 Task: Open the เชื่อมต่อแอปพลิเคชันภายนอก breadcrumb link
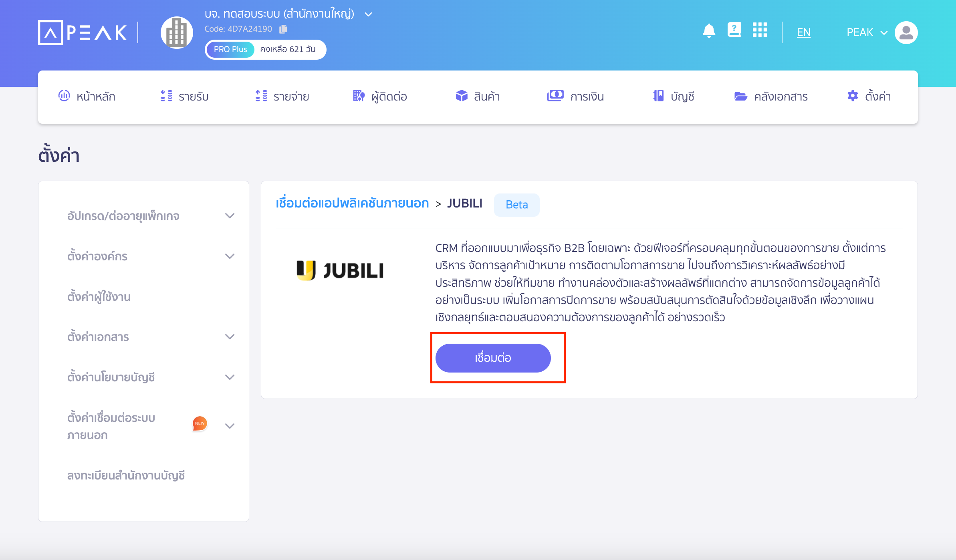pyautogui.click(x=352, y=203)
